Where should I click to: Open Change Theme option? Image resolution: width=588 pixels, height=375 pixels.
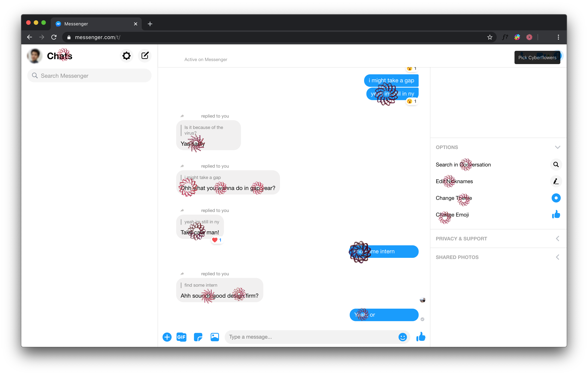454,198
